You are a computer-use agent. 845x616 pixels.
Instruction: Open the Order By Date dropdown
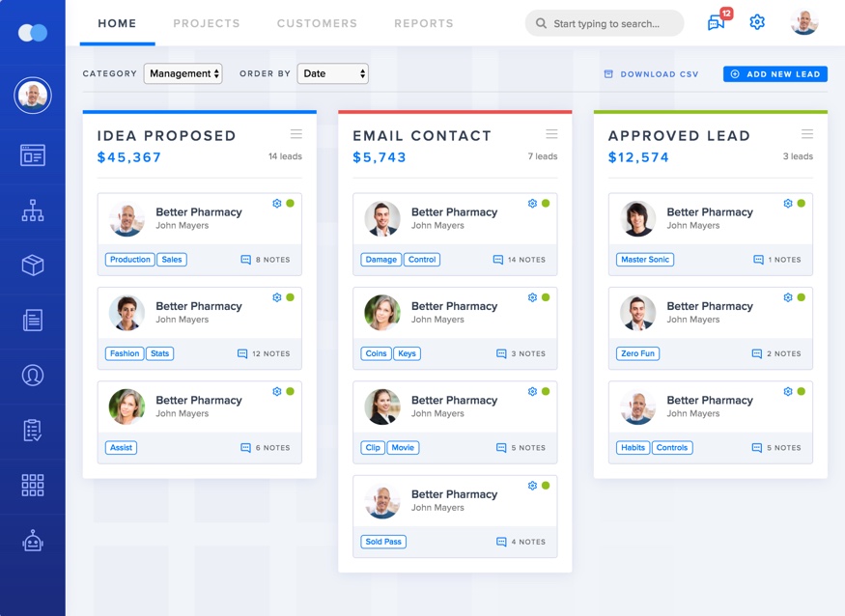pyautogui.click(x=333, y=73)
